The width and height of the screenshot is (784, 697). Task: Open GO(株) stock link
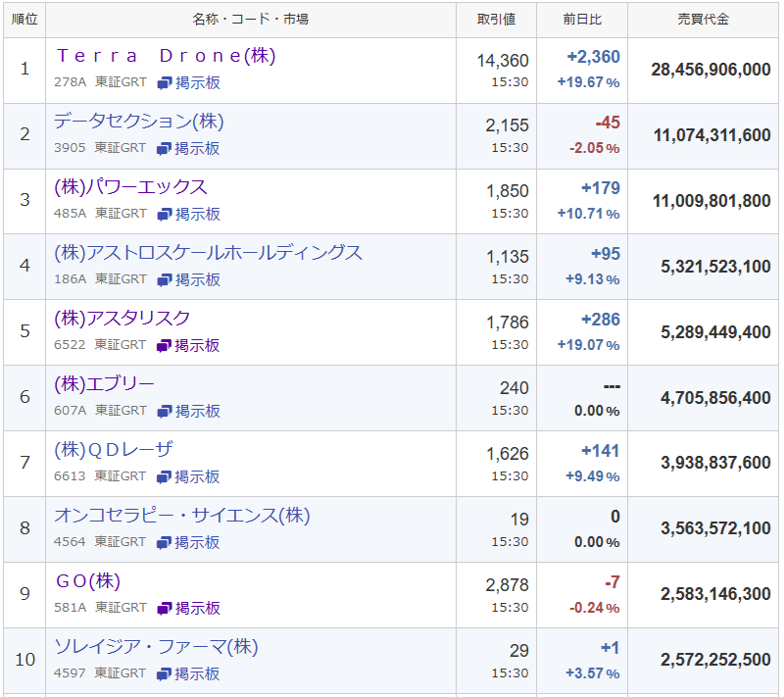pyautogui.click(x=88, y=581)
